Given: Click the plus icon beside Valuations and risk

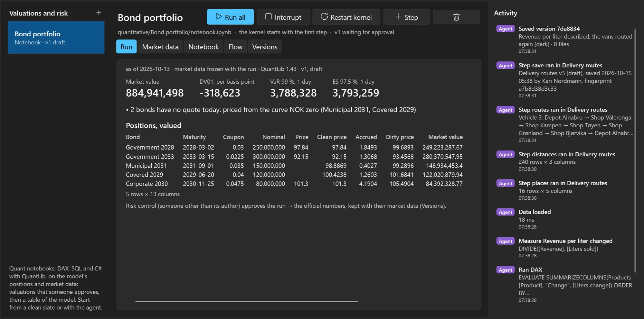Looking at the screenshot, I should 99,13.
